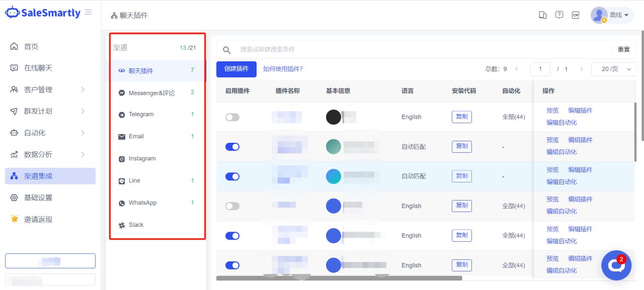Click the 渠道集成 integration icon
The height and width of the screenshot is (290, 644).
pos(14,176)
